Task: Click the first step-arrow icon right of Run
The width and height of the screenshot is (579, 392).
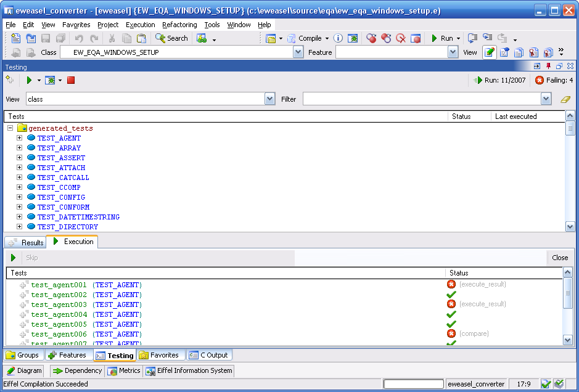Action: click(x=472, y=38)
